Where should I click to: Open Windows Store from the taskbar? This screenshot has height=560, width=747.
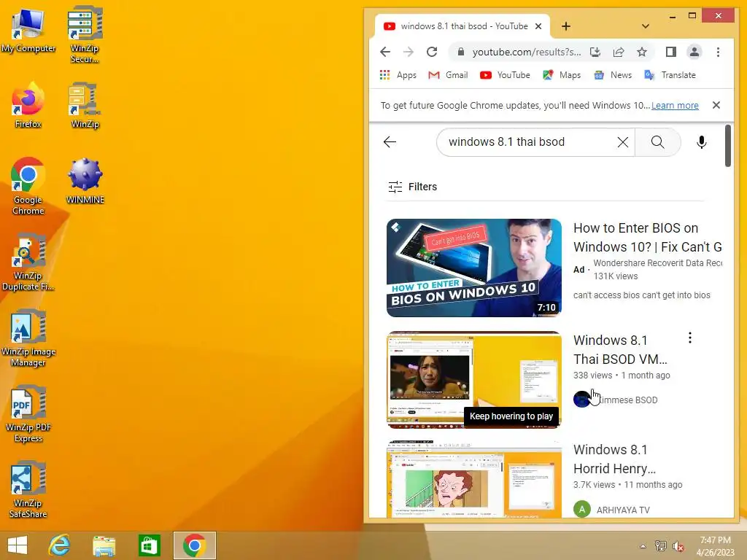click(x=149, y=545)
